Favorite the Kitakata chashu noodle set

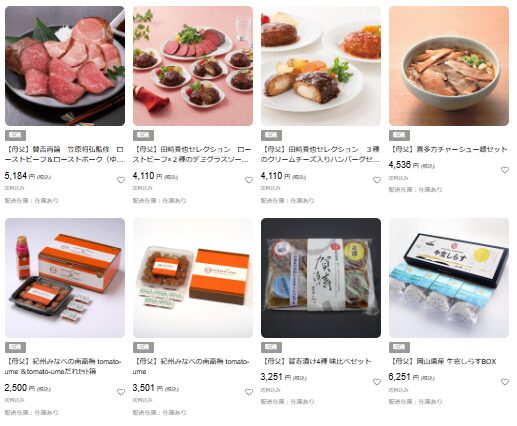coord(505,170)
